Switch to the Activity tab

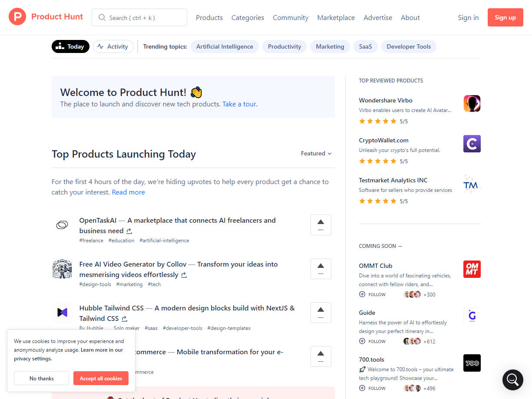[x=113, y=46]
